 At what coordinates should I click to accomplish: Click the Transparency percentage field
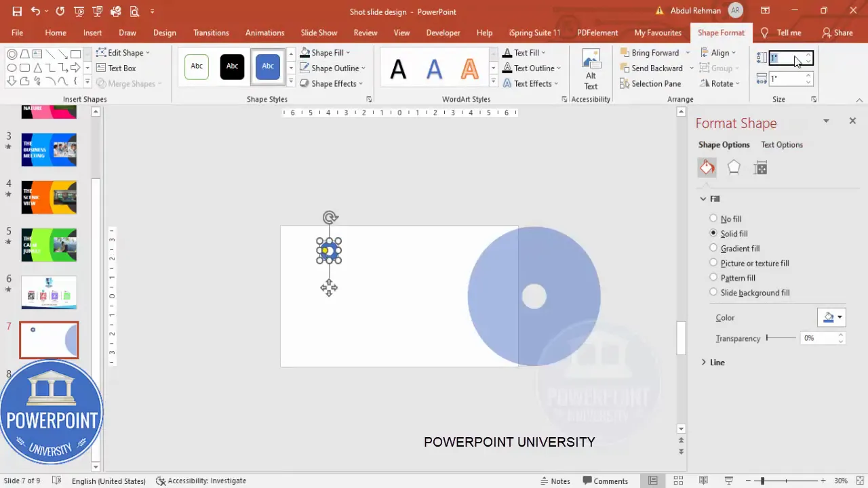[818, 338]
